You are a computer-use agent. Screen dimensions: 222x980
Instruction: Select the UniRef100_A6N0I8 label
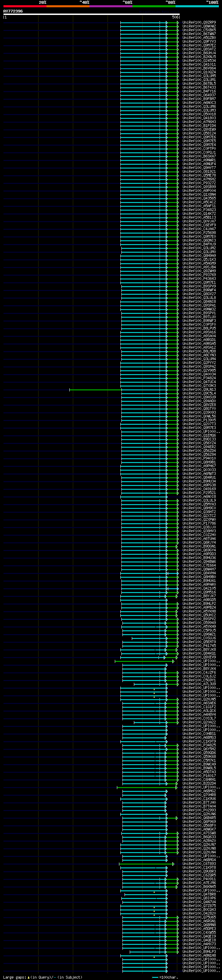pos(199,496)
